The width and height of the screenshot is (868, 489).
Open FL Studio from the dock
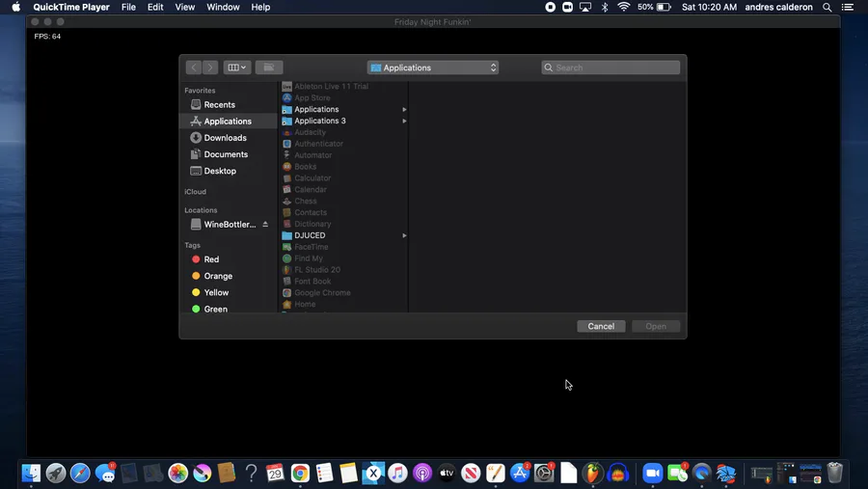[593, 473]
